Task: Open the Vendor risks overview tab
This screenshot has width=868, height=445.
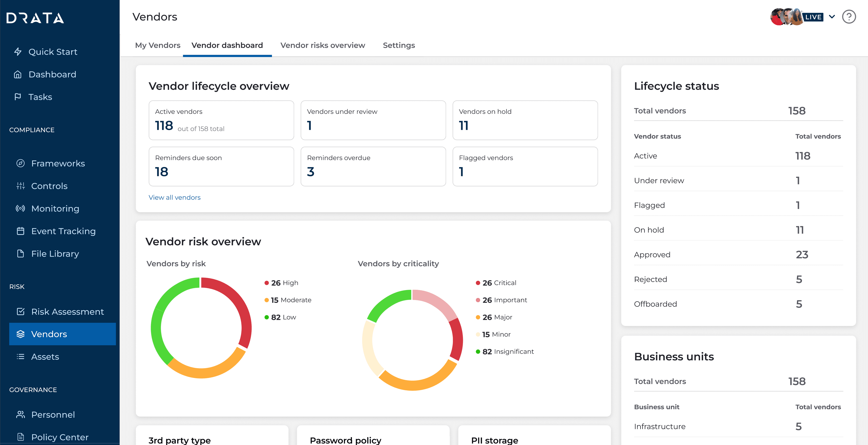Action: point(323,45)
